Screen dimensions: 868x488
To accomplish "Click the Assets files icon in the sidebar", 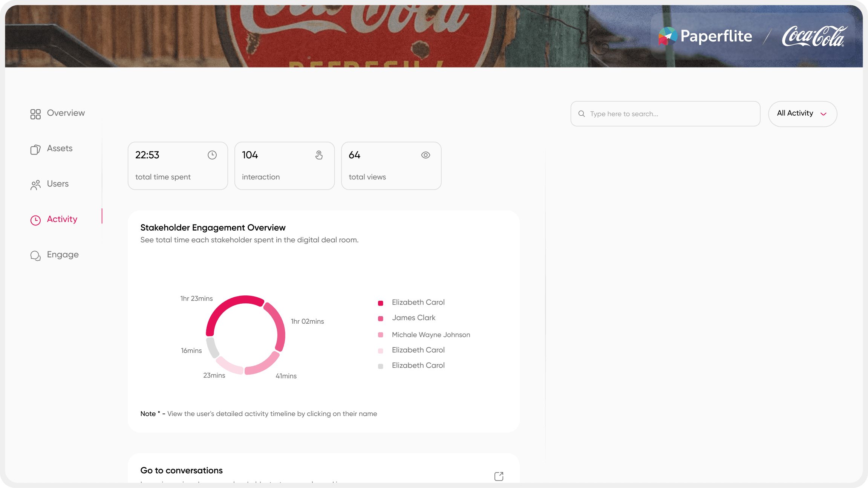I will point(35,149).
